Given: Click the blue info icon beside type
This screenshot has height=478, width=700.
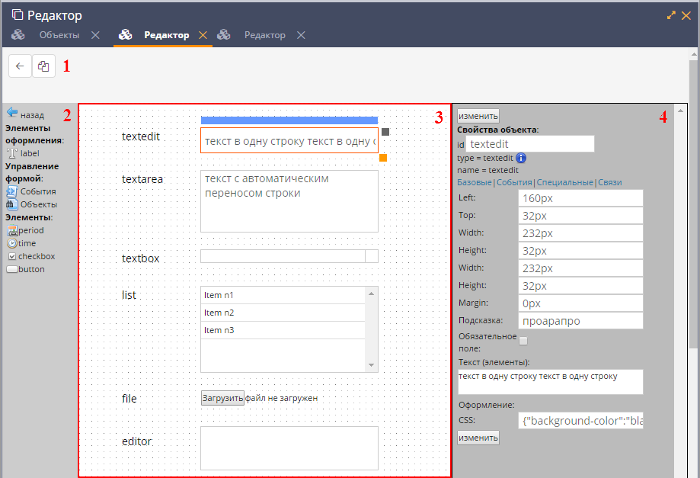Looking at the screenshot, I should point(521,158).
